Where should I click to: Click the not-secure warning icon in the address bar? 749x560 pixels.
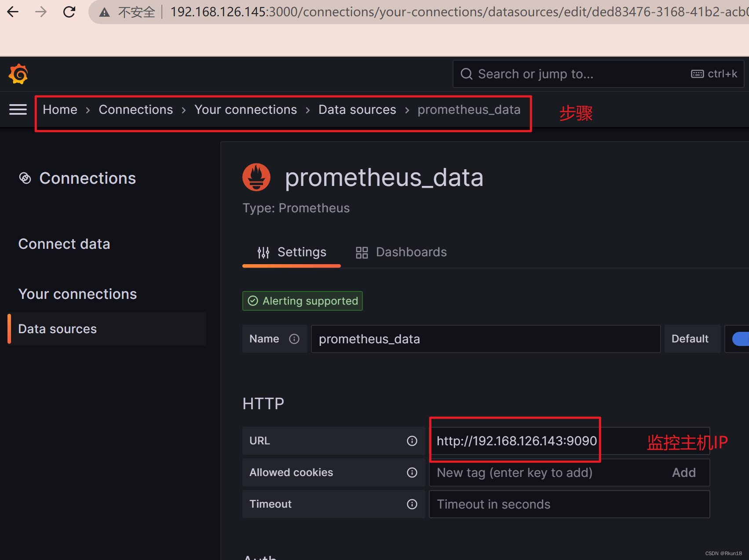coord(104,12)
